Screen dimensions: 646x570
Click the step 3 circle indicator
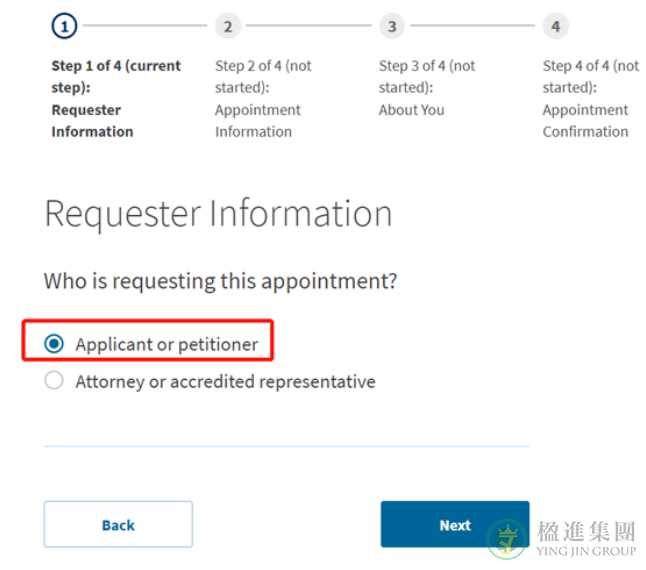click(392, 26)
